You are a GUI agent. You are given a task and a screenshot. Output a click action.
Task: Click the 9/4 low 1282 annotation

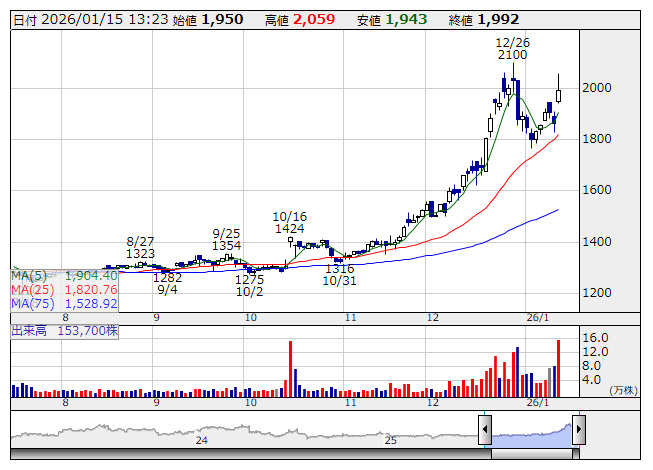coord(167,283)
